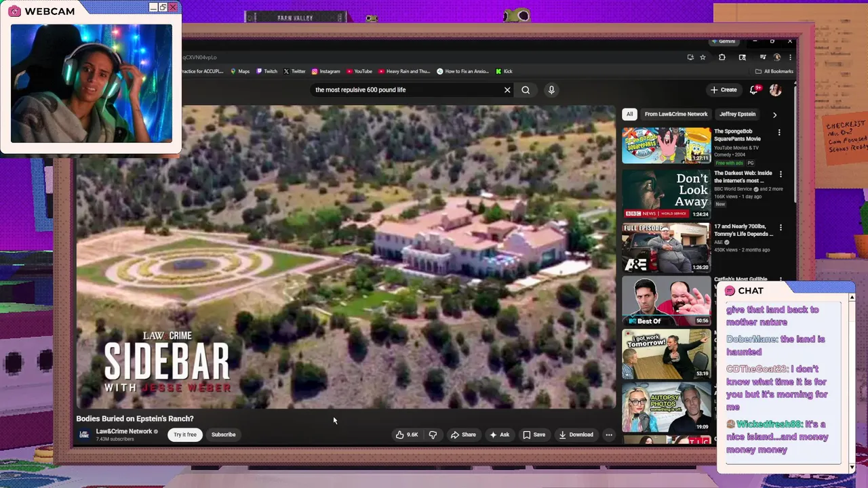Open the Share options
The image size is (868, 488).
(463, 434)
